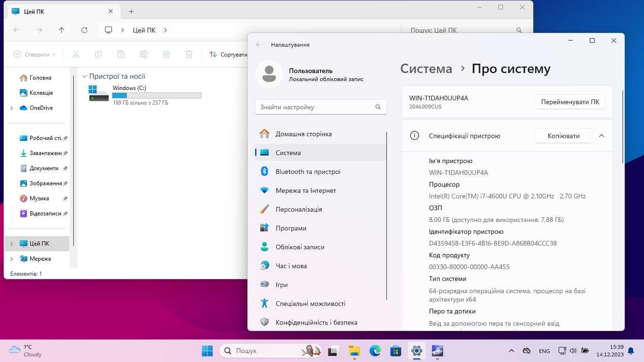Open Windows Start menu

(x=207, y=351)
